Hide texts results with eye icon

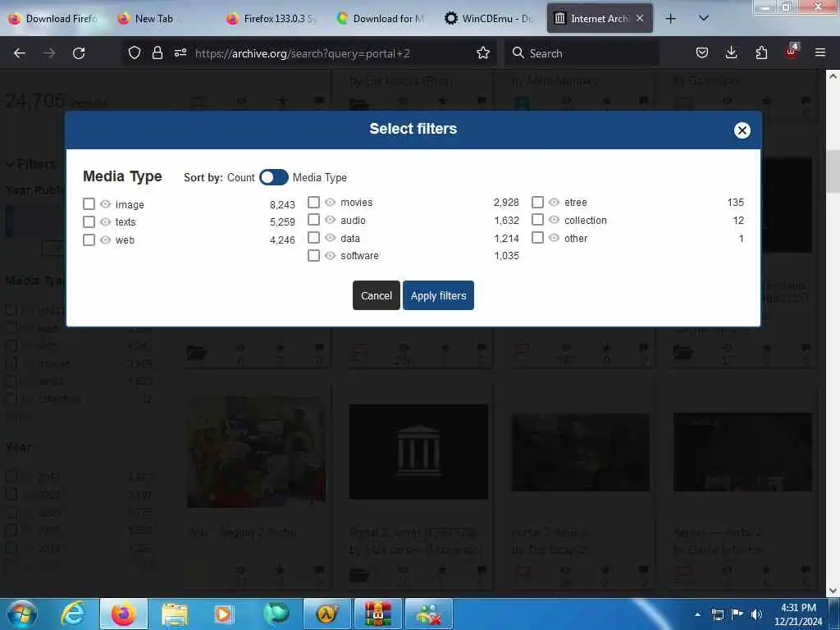coord(106,221)
